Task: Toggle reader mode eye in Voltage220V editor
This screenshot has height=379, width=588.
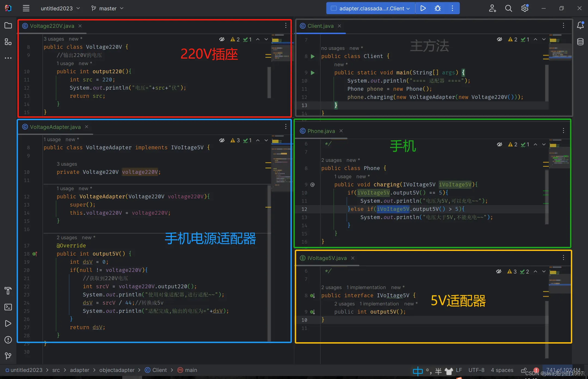Action: 222,40
